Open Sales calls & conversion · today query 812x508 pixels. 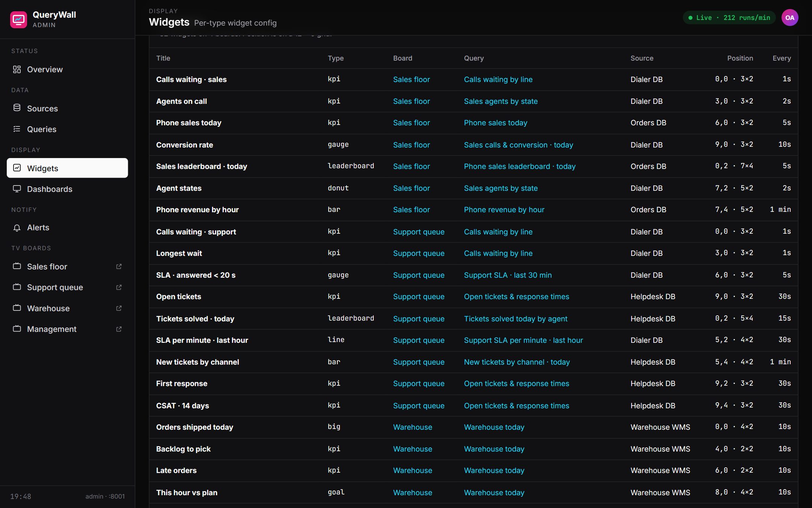(518, 145)
